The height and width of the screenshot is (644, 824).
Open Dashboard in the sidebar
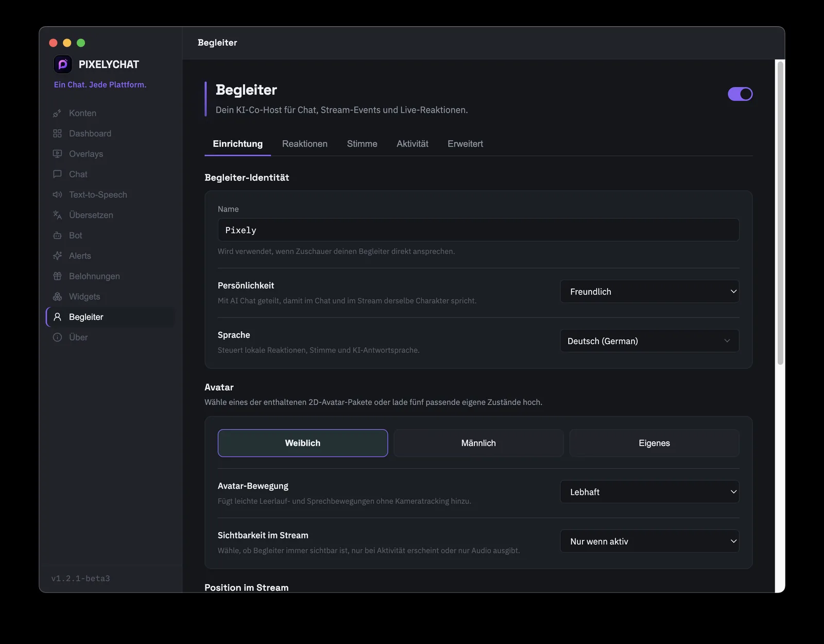pyautogui.click(x=111, y=133)
